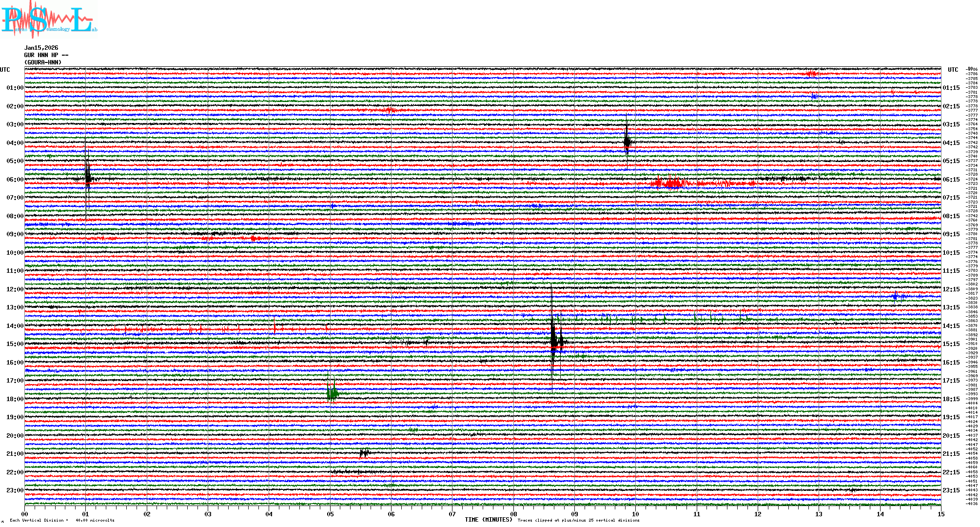The width and height of the screenshot is (980, 527).
Task: Click the minute 10 tick on time axis
Action: click(x=635, y=514)
